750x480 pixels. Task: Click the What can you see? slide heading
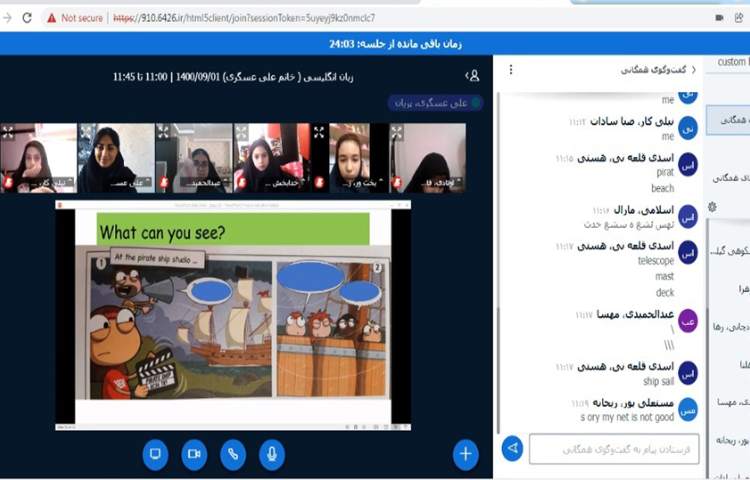[x=162, y=232]
